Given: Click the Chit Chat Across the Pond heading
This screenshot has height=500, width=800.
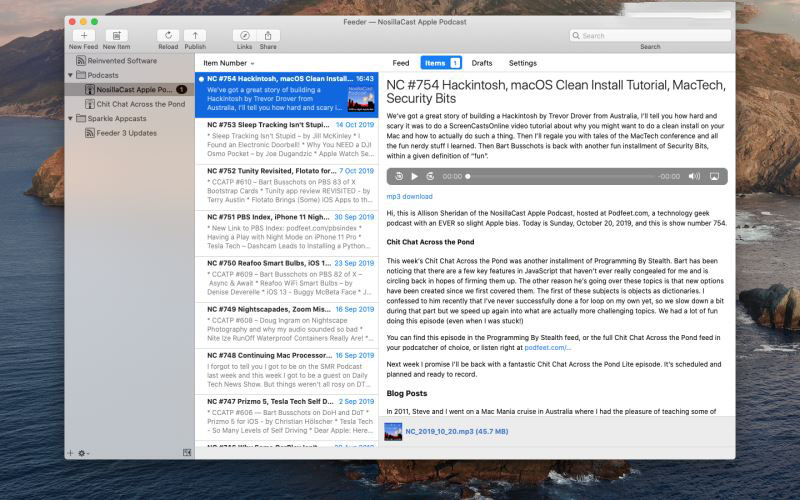Looking at the screenshot, I should (x=430, y=242).
